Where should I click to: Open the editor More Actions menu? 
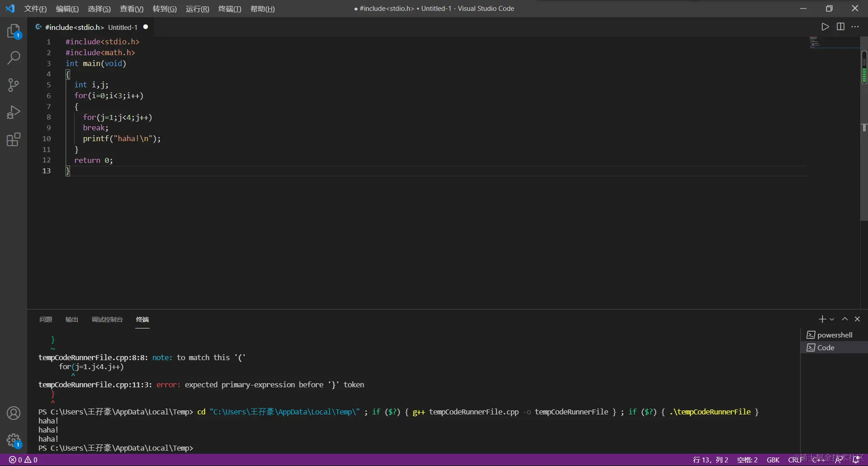(x=855, y=27)
